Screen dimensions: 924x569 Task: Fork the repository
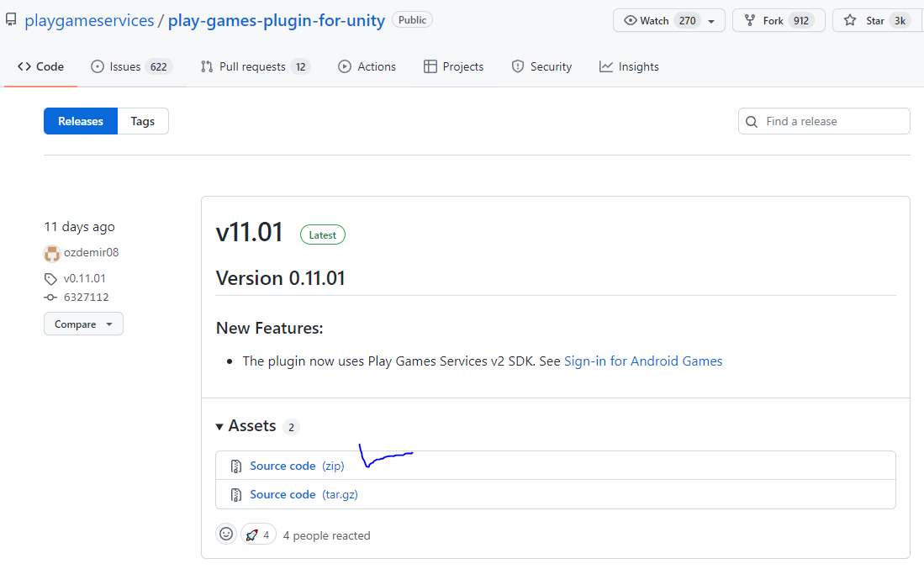coord(779,21)
